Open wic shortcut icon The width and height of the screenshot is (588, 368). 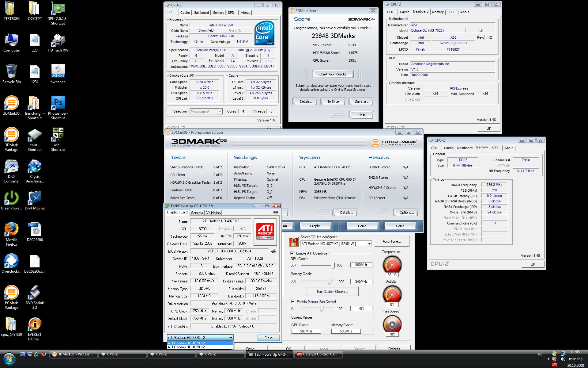(x=58, y=140)
